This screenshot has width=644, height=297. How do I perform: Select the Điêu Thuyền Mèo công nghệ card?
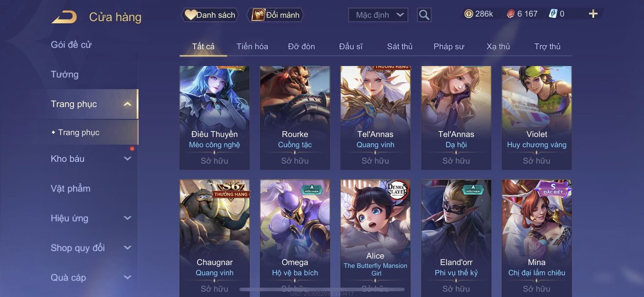coord(214,118)
